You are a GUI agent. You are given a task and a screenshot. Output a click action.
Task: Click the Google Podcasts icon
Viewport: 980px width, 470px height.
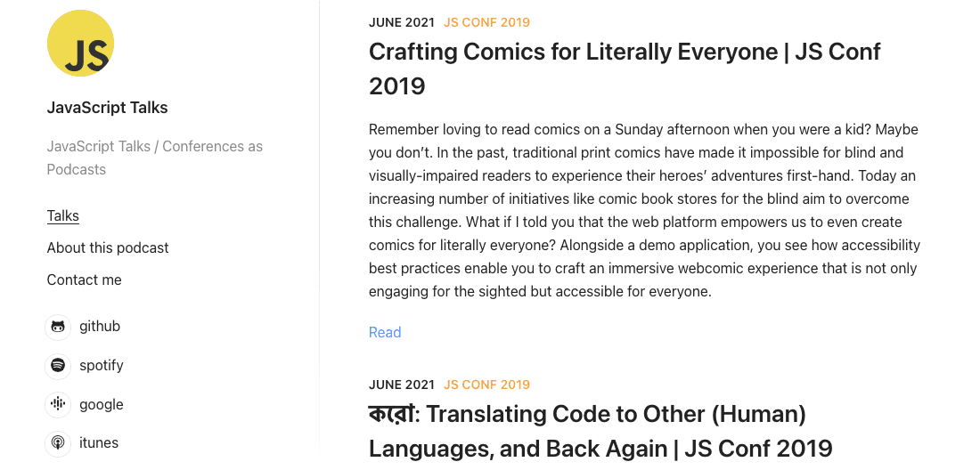tap(58, 404)
